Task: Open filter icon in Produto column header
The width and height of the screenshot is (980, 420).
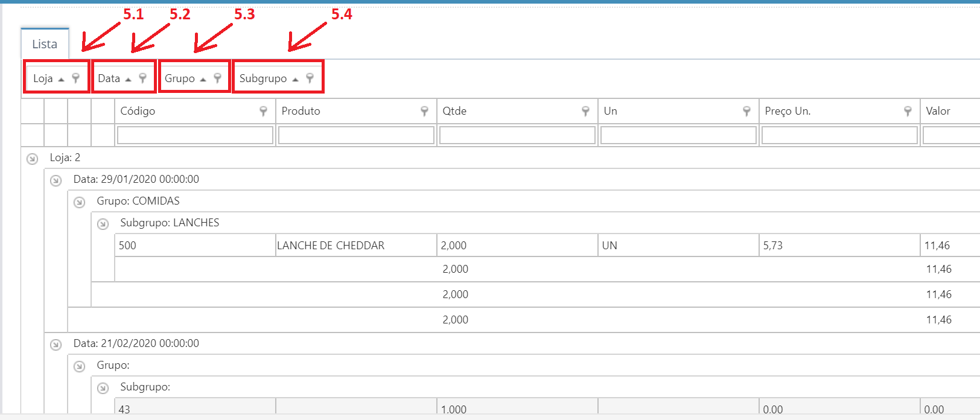Action: tap(424, 111)
